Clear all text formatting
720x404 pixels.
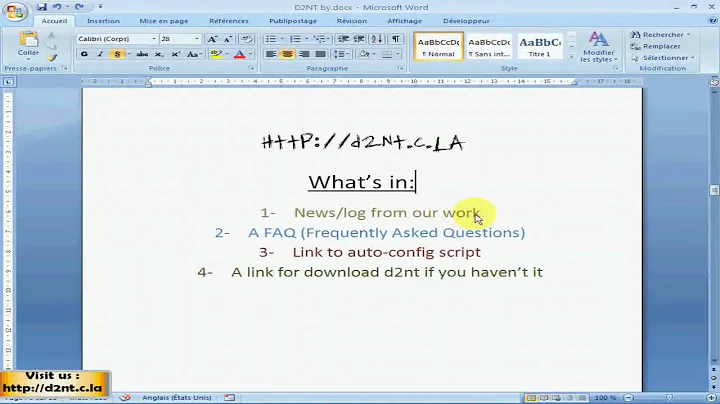247,39
